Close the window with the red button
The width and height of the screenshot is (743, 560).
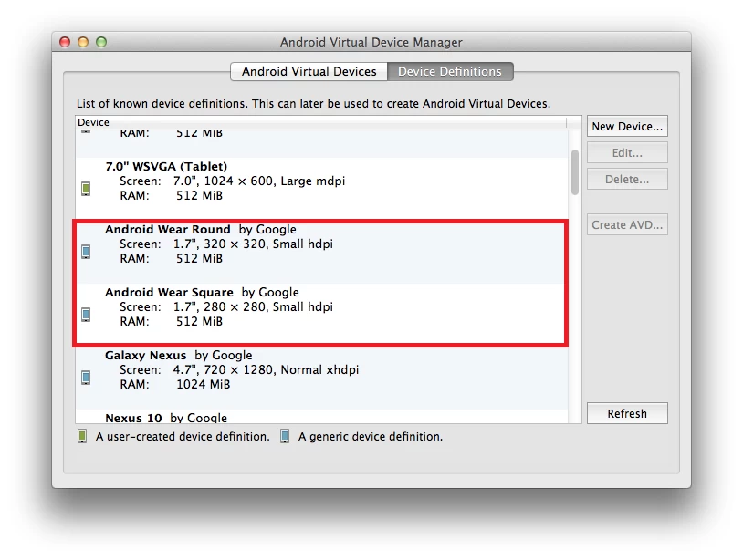[65, 42]
